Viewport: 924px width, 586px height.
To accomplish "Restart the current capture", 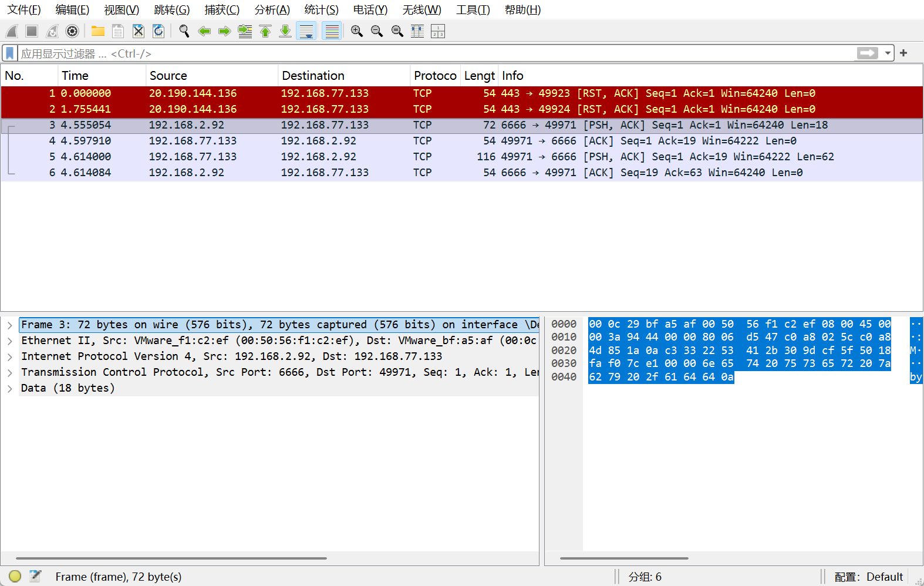I will [52, 31].
